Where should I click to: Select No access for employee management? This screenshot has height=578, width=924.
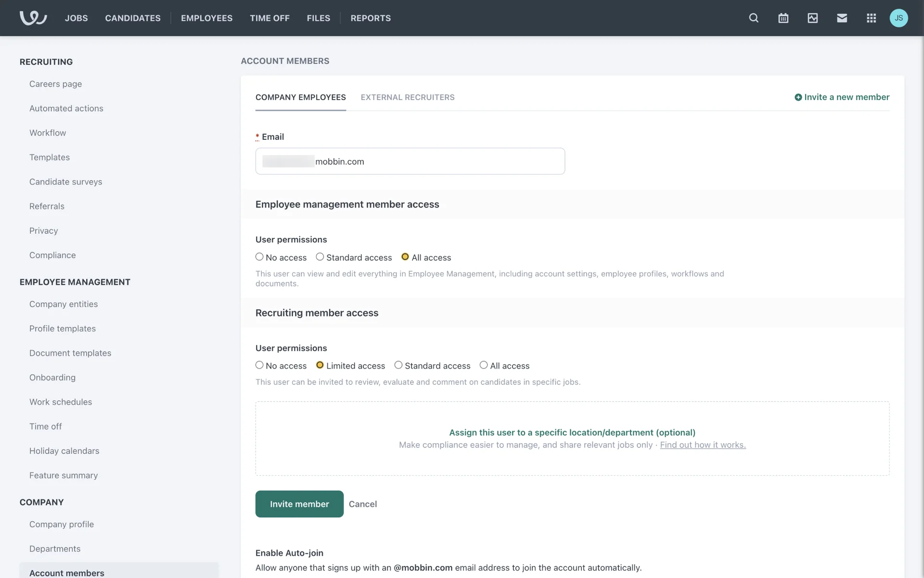259,257
